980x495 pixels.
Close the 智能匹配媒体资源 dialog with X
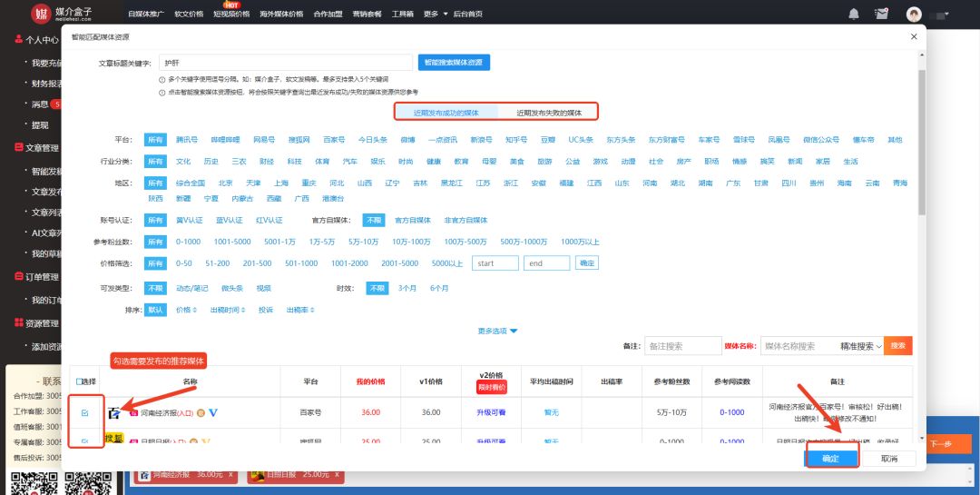coord(913,36)
